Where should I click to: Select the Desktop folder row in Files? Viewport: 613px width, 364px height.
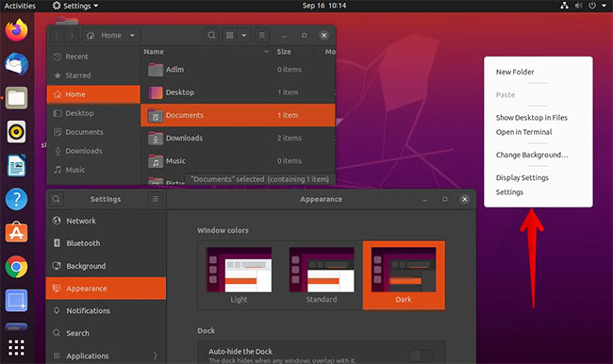(238, 92)
